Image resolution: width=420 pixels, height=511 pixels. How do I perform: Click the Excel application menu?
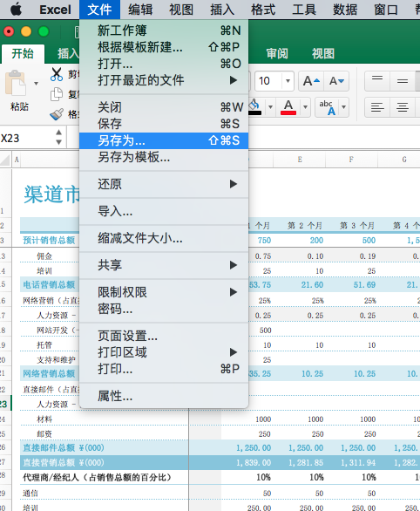(55, 10)
